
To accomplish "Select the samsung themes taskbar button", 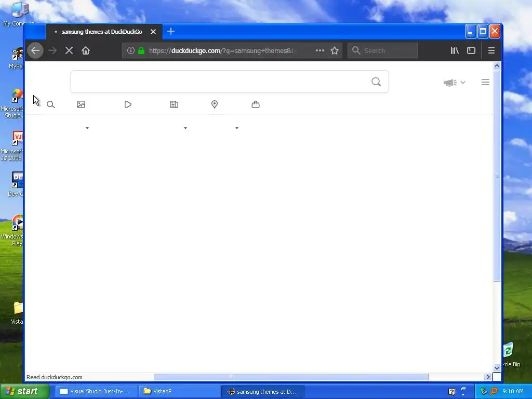I will coord(262,392).
